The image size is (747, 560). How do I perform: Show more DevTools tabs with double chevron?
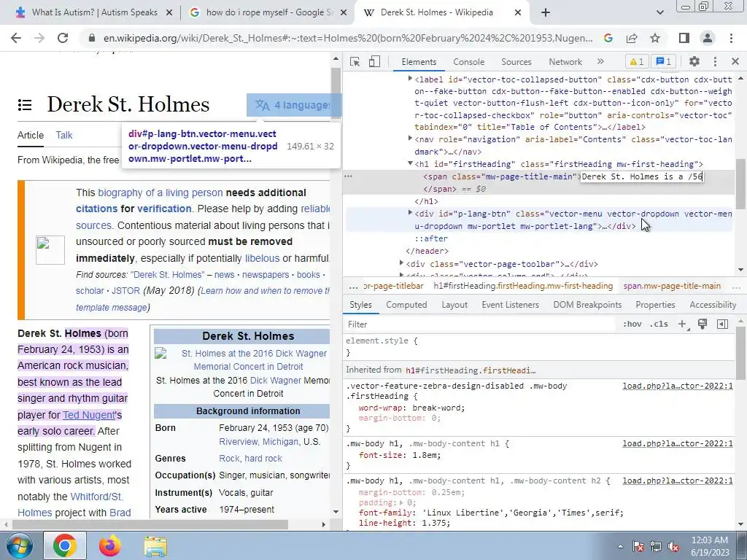600,61
